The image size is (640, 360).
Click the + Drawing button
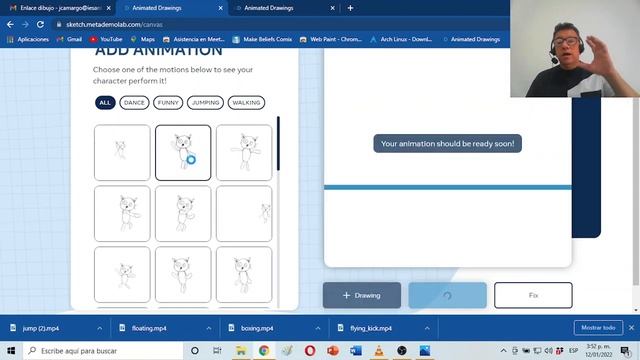tap(362, 295)
